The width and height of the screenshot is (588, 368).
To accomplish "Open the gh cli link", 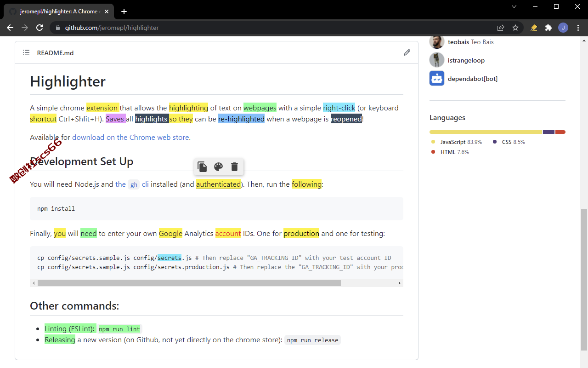I will point(132,184).
